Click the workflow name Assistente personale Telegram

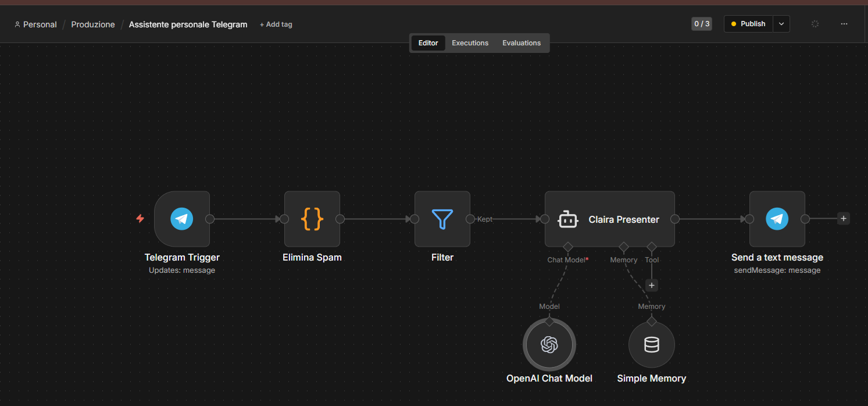188,24
